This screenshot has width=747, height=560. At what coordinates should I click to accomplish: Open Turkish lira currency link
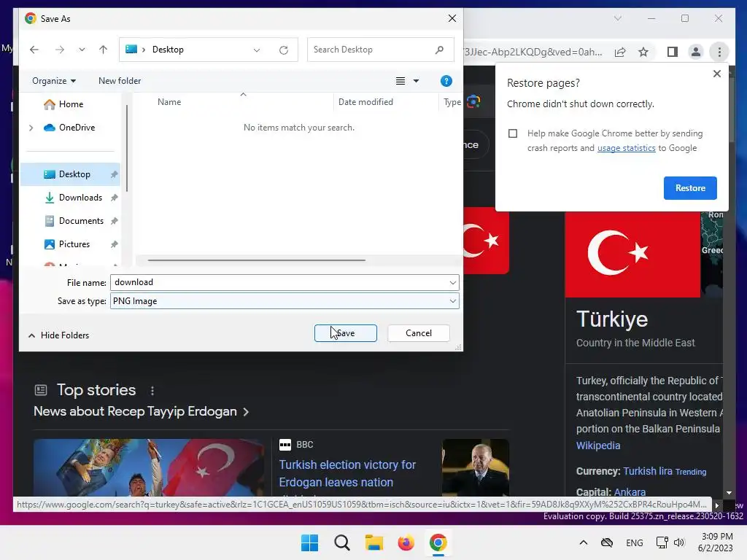[648, 471]
